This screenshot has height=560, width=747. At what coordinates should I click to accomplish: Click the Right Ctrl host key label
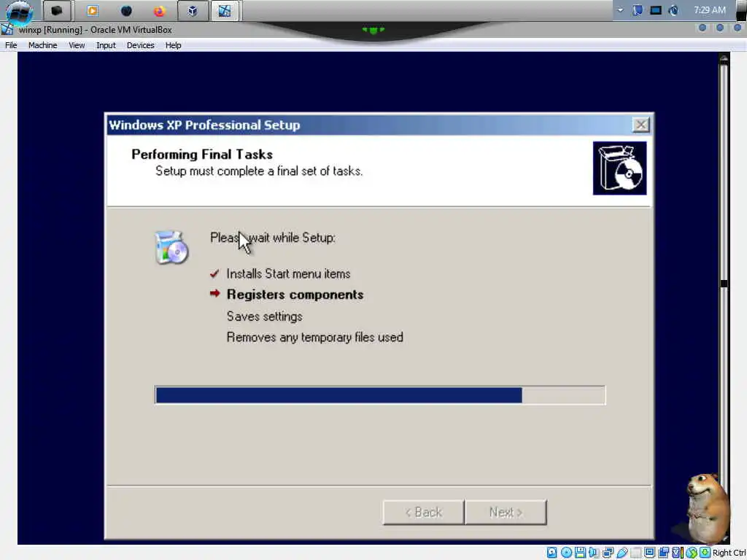(x=729, y=553)
